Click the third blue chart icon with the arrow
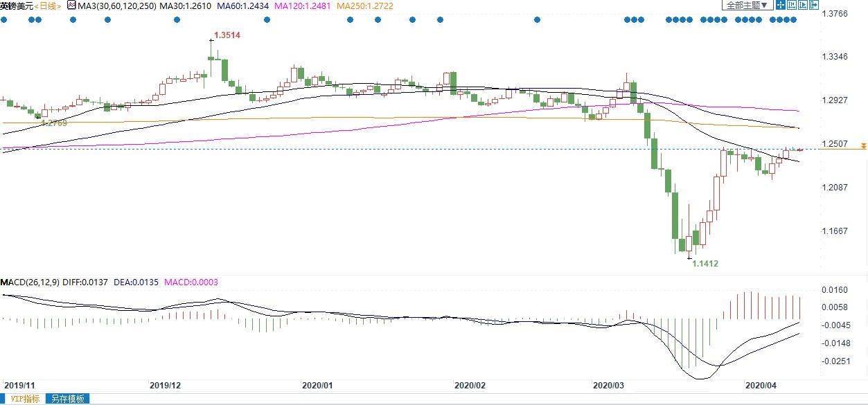This screenshot has width=868, height=405. [x=802, y=5]
